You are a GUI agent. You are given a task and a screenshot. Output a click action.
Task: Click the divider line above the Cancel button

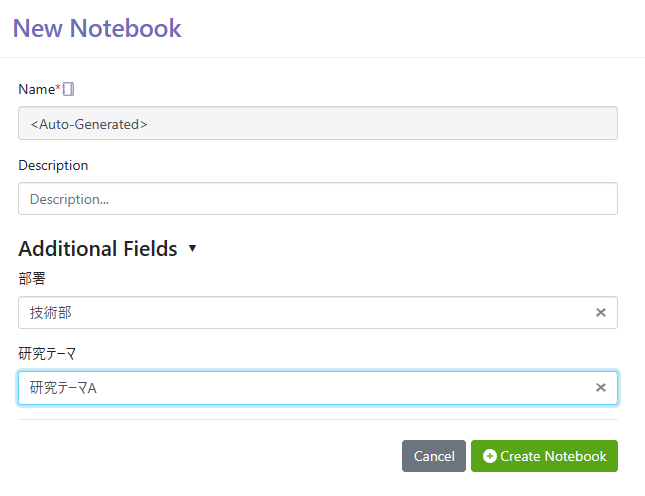pyautogui.click(x=318, y=420)
